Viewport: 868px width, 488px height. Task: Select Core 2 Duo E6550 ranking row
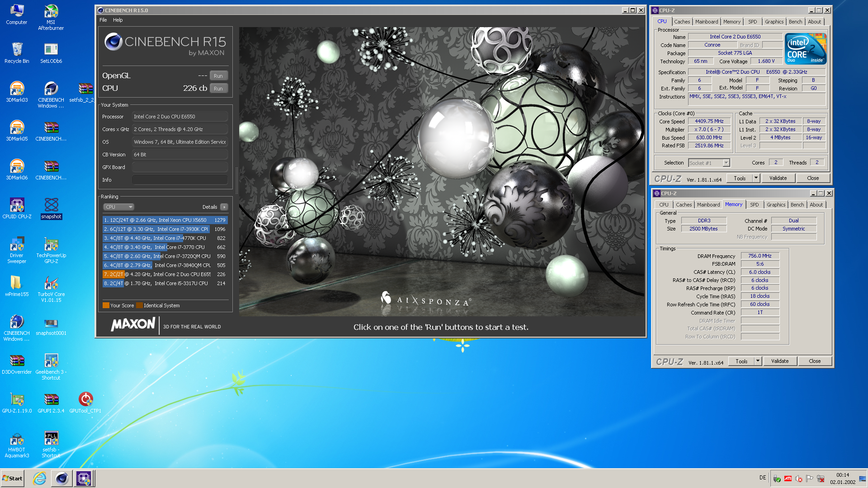coord(165,274)
